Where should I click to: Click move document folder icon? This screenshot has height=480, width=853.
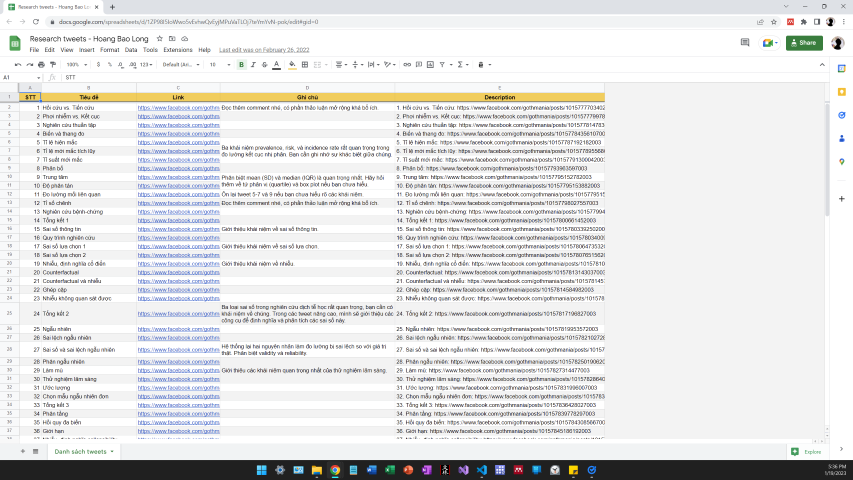172,39
